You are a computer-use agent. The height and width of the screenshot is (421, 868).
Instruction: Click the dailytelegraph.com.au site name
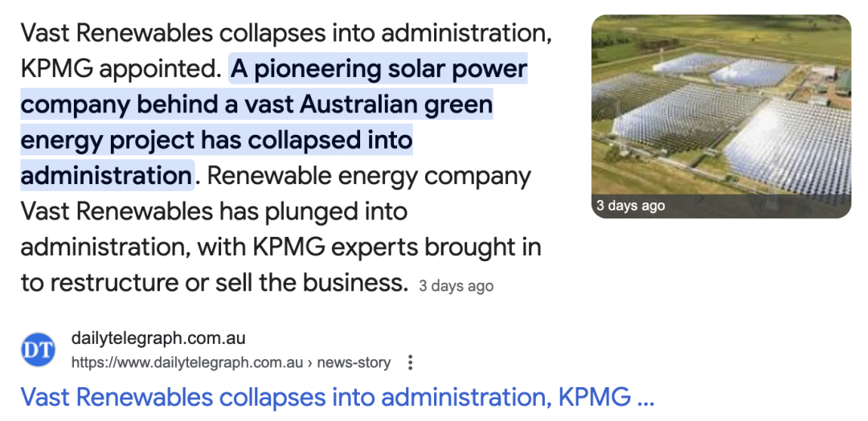[x=158, y=337]
